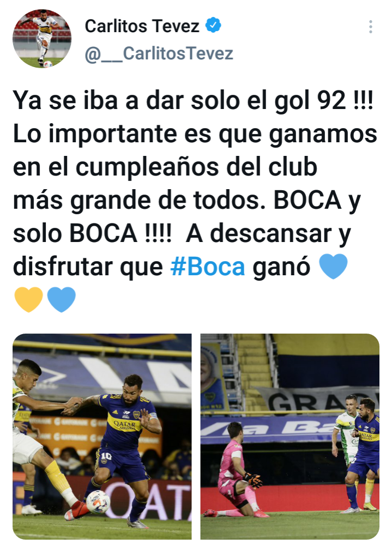Open the right photo with the pink goalkeeper
The width and height of the screenshot is (392, 544).
(x=290, y=437)
